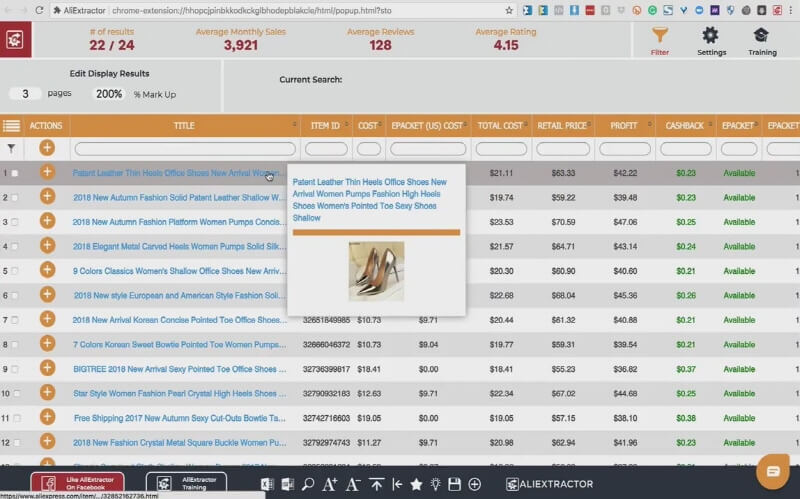800x499 pixels.
Task: Click the ALIEXTRACTOR brand logo in the bottom bar
Action: (x=549, y=484)
